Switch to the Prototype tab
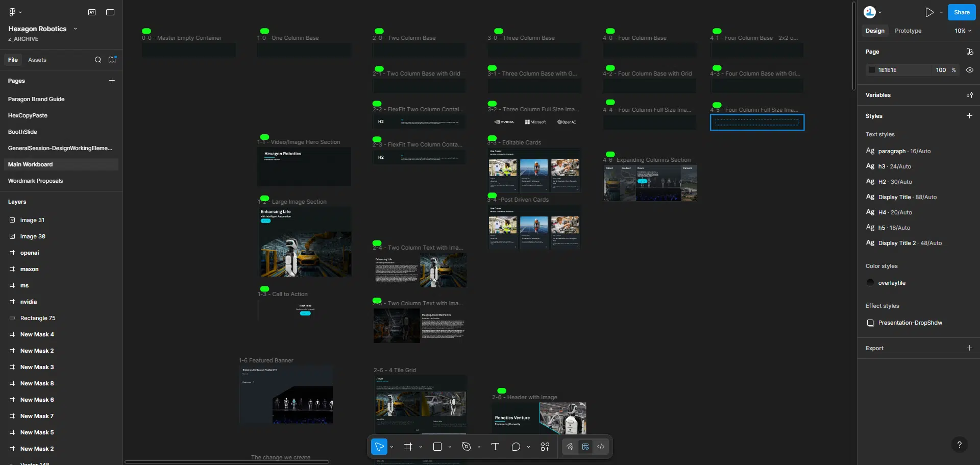 click(x=908, y=31)
